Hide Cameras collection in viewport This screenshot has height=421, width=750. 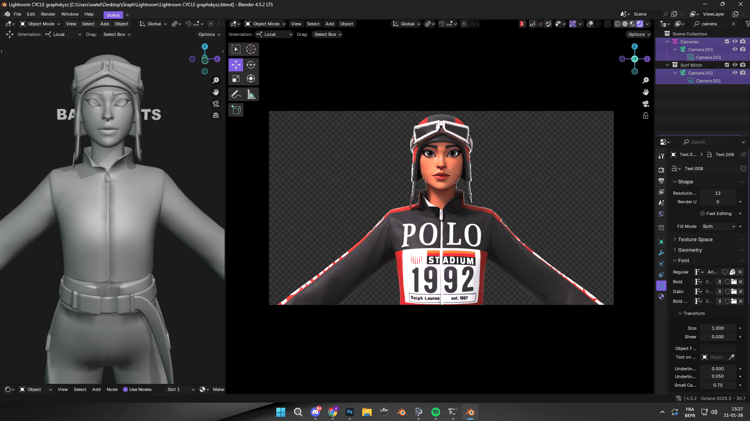coord(735,42)
